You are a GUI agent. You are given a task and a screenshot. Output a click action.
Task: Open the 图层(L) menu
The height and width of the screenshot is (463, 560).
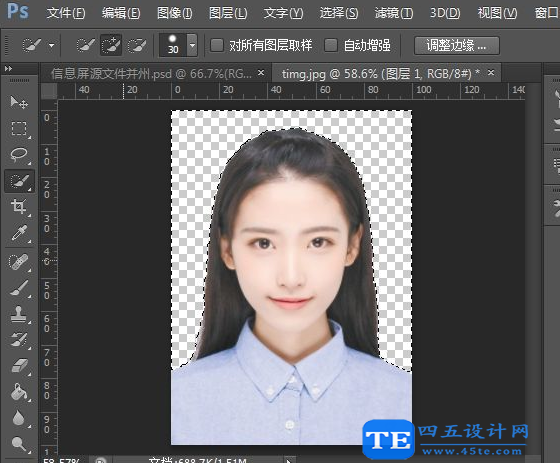[x=228, y=13]
